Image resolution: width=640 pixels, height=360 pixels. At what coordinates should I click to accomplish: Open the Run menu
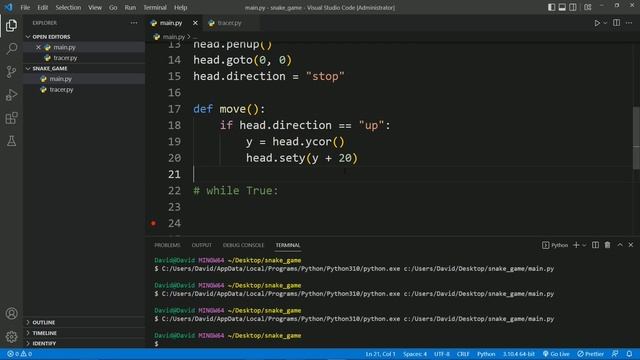point(130,7)
